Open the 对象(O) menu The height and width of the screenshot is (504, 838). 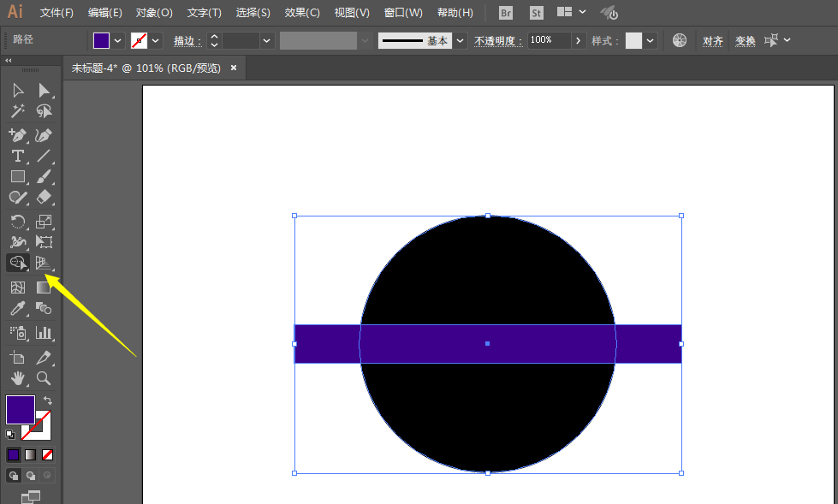click(154, 12)
